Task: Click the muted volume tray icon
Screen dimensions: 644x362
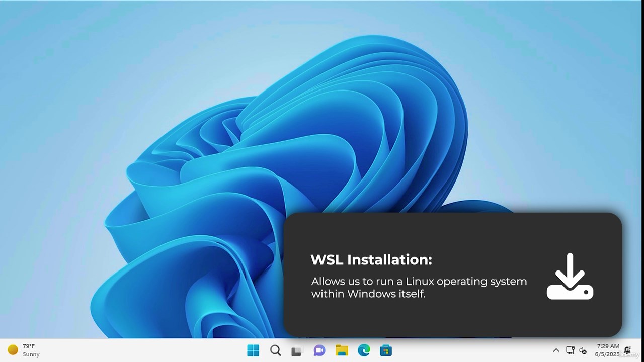Action: click(583, 350)
